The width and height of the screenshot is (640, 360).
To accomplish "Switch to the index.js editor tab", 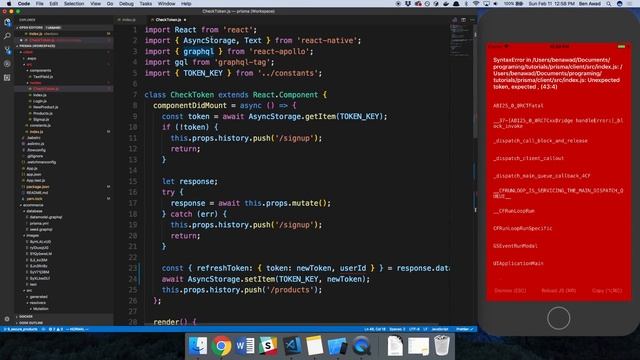I will (x=129, y=20).
